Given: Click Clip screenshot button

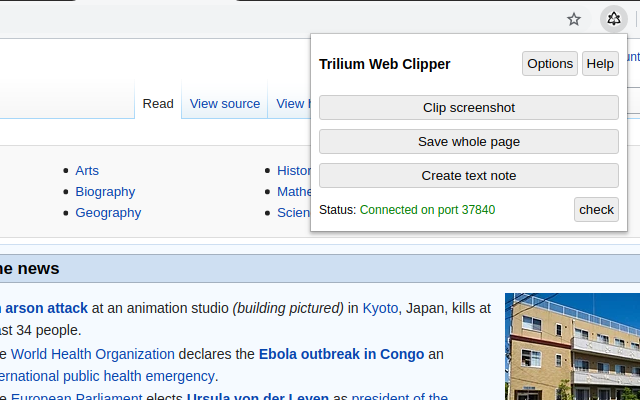Looking at the screenshot, I should point(469,108).
